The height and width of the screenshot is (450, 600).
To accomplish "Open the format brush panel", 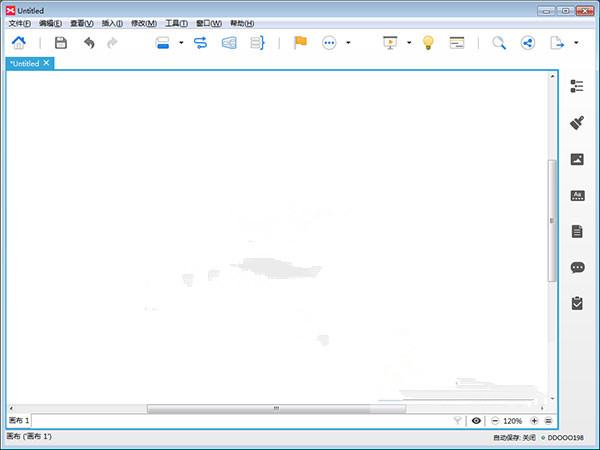I will click(x=577, y=123).
